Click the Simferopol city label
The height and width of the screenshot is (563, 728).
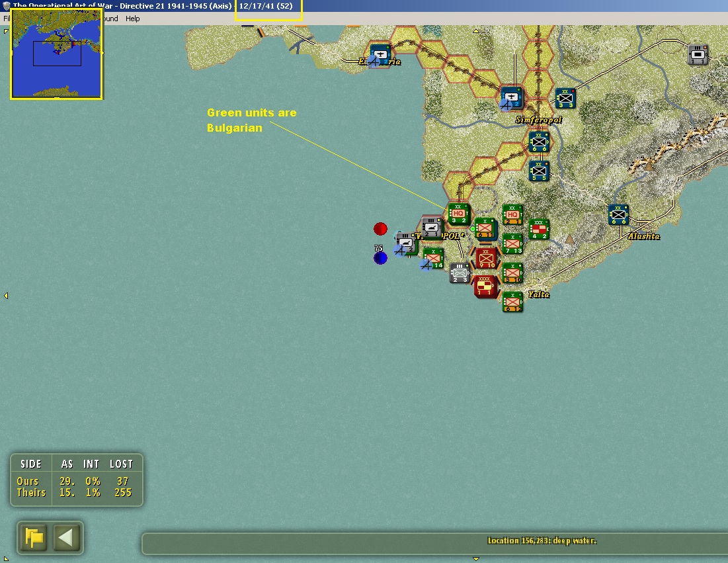click(539, 120)
